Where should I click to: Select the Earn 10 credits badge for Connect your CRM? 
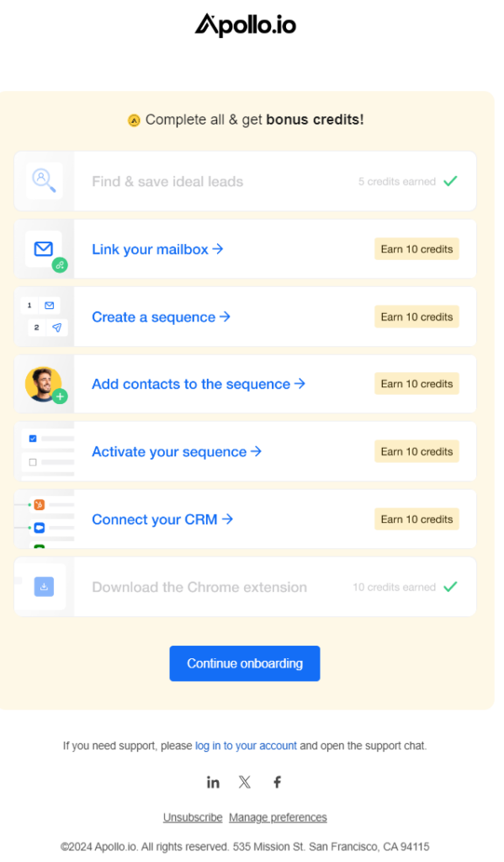[416, 519]
